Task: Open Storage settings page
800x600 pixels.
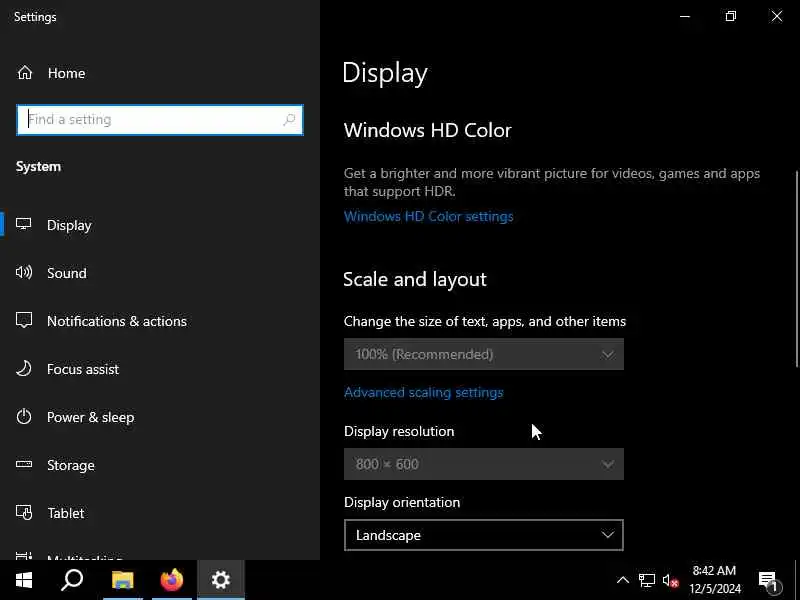Action: 70,465
